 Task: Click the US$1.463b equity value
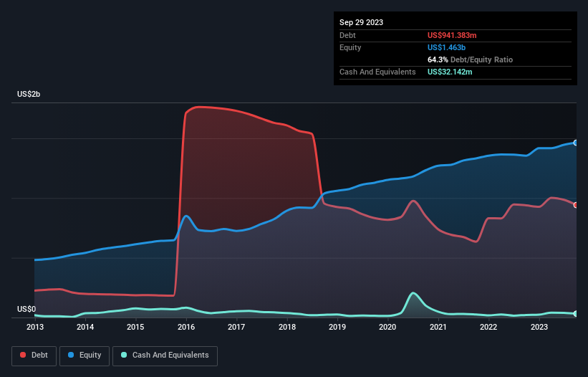point(446,47)
